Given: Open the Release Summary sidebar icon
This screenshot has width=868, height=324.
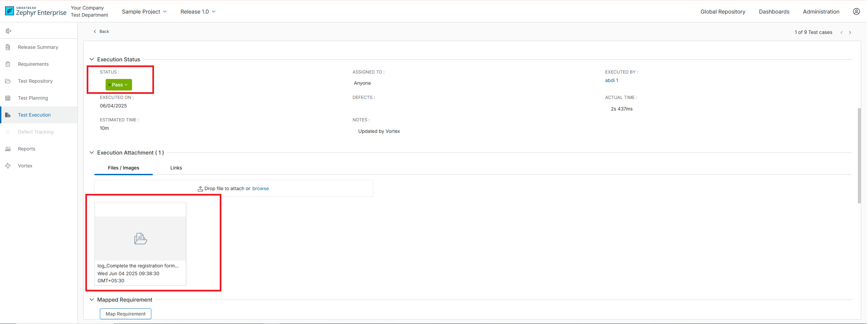Looking at the screenshot, I should click(8, 47).
